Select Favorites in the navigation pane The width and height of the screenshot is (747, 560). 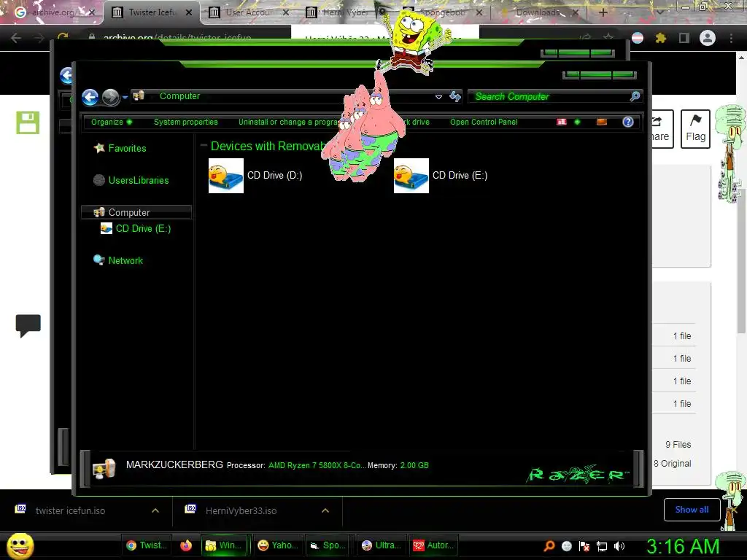[127, 148]
